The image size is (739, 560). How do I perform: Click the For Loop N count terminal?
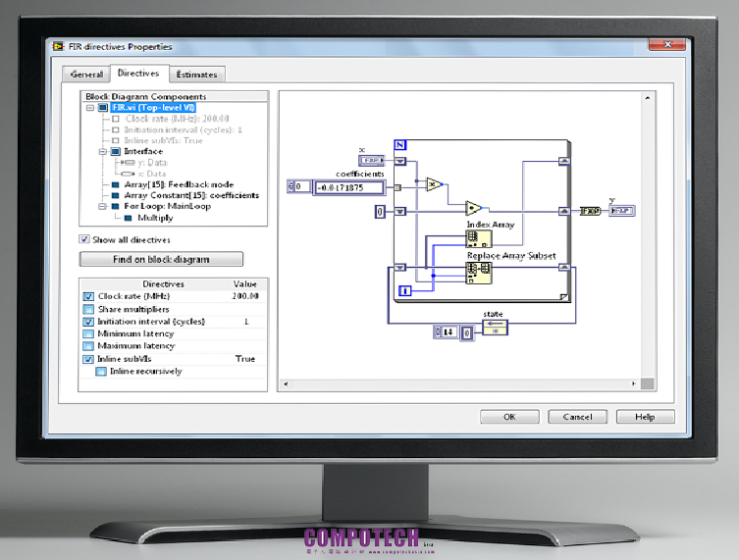tap(399, 146)
